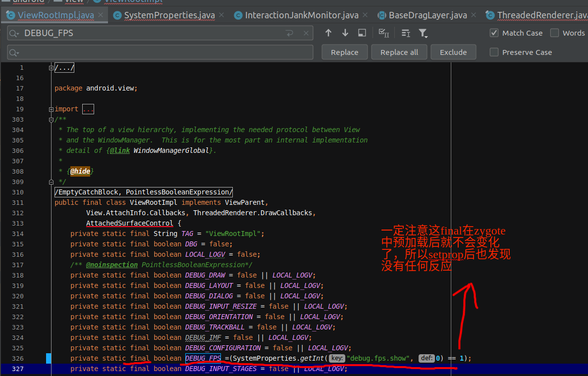Click DEBUG_LAYOUT on line 319
Viewport: 588px width, 376px height.
[x=209, y=286]
